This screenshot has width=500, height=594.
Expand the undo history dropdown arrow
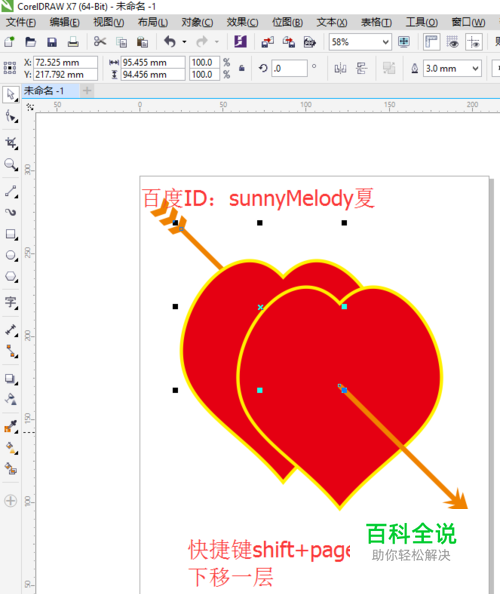click(184, 42)
